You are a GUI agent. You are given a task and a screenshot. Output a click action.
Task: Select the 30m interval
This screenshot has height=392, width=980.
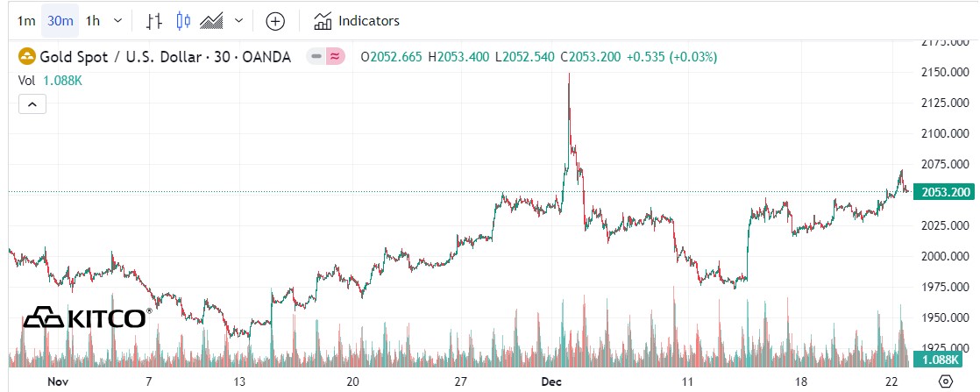(x=60, y=20)
